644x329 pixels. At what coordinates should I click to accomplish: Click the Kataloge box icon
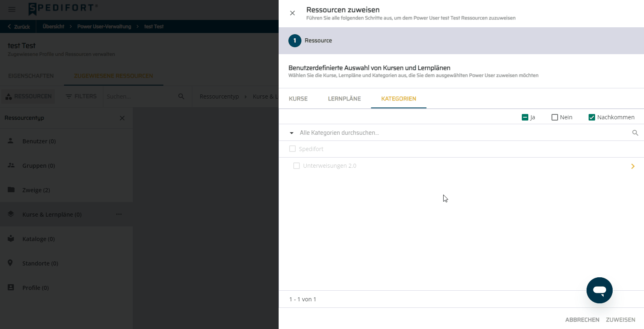coord(11,238)
